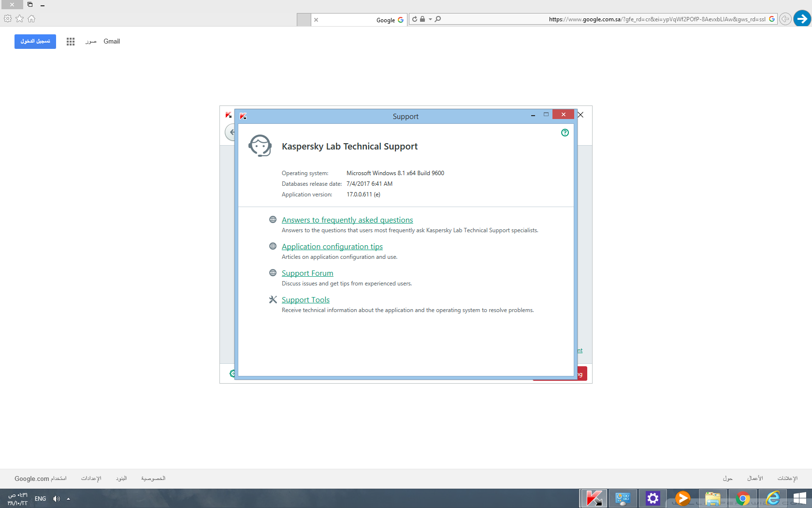The height and width of the screenshot is (508, 812).
Task: Click Microsoft Windows 8.1 x64 Build 9600 text
Action: point(395,173)
